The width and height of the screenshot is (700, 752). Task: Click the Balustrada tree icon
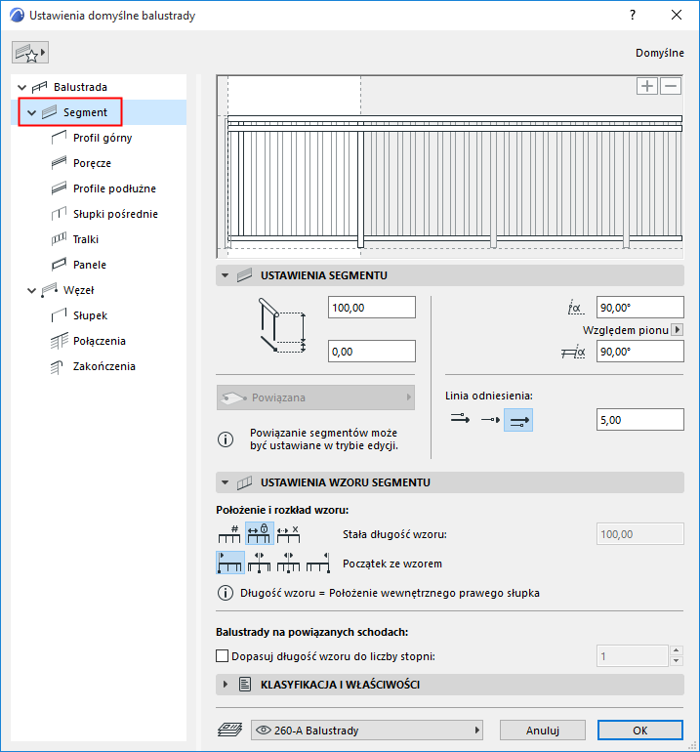click(x=39, y=87)
